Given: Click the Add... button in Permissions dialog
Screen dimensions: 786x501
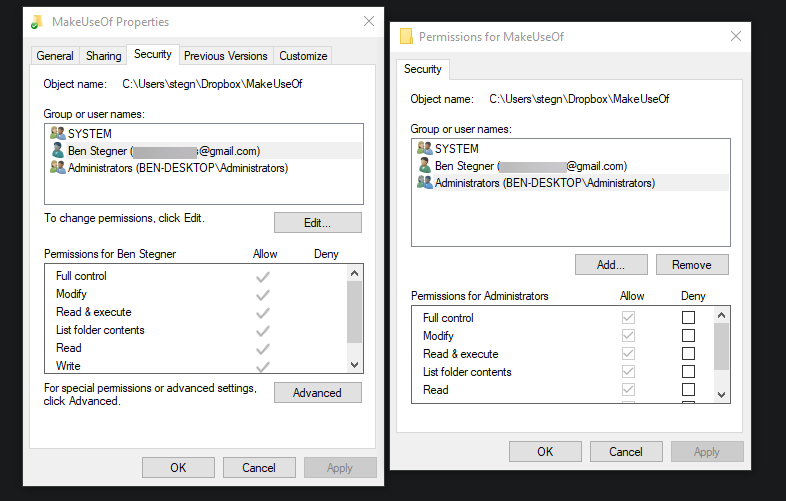Looking at the screenshot, I should point(611,265).
